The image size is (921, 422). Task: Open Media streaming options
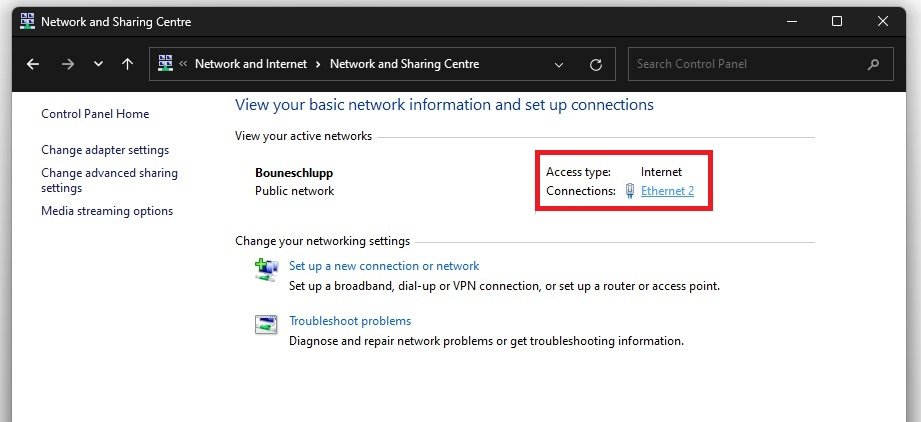pyautogui.click(x=107, y=211)
